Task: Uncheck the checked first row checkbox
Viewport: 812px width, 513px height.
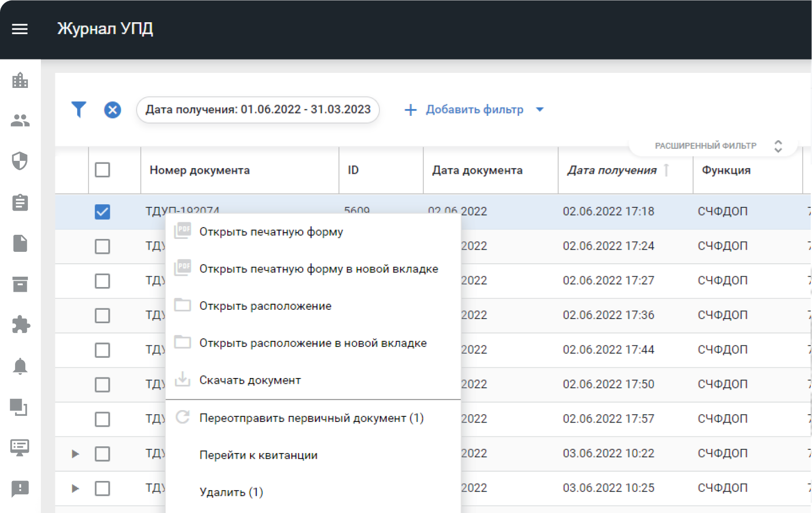Action: pos(102,212)
